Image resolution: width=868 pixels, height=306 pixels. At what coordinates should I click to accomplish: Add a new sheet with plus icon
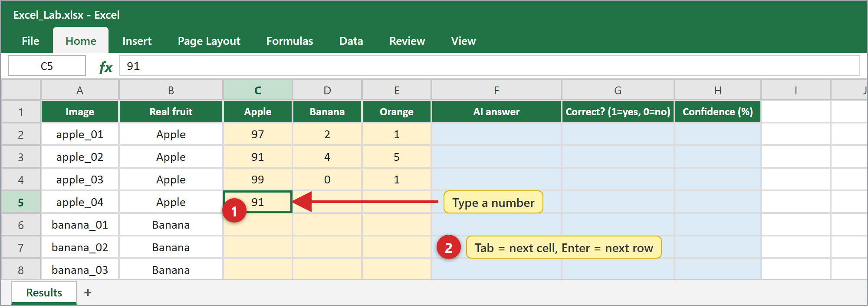click(x=88, y=293)
